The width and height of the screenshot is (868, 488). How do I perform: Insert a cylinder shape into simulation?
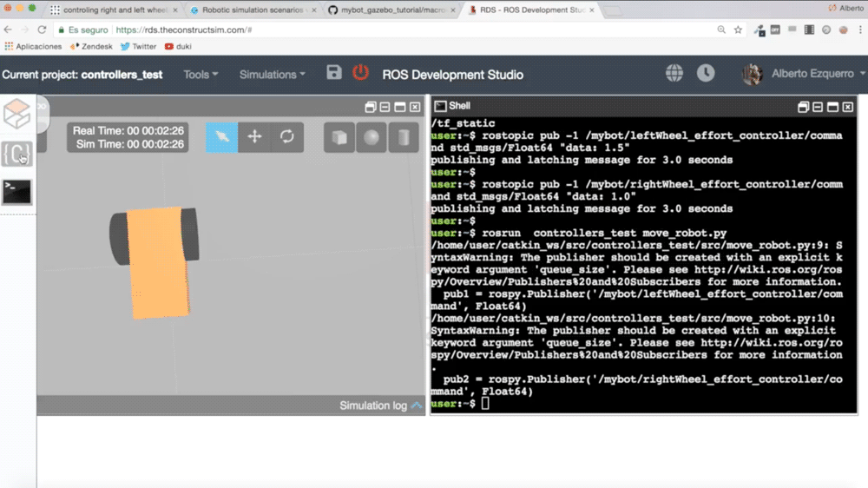[404, 137]
